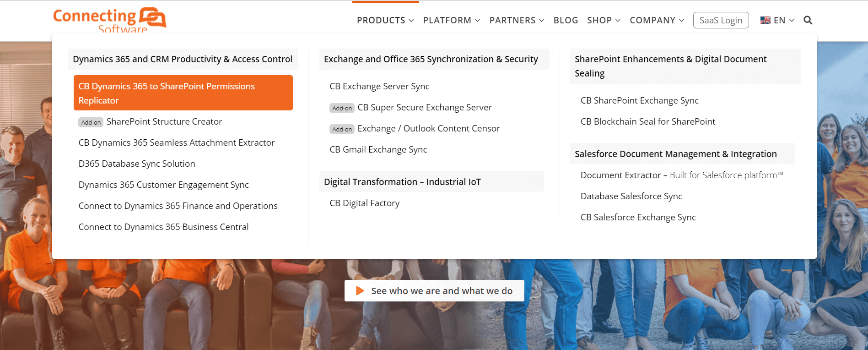The width and height of the screenshot is (868, 350).
Task: Open Dynamics 365 Customer Engagement Sync
Action: pyautogui.click(x=164, y=185)
